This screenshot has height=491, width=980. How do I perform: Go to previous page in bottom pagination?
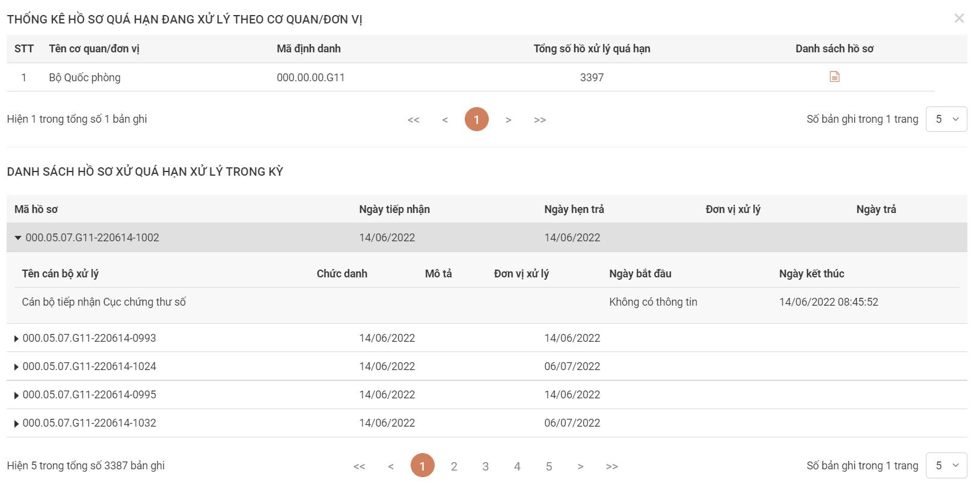391,466
